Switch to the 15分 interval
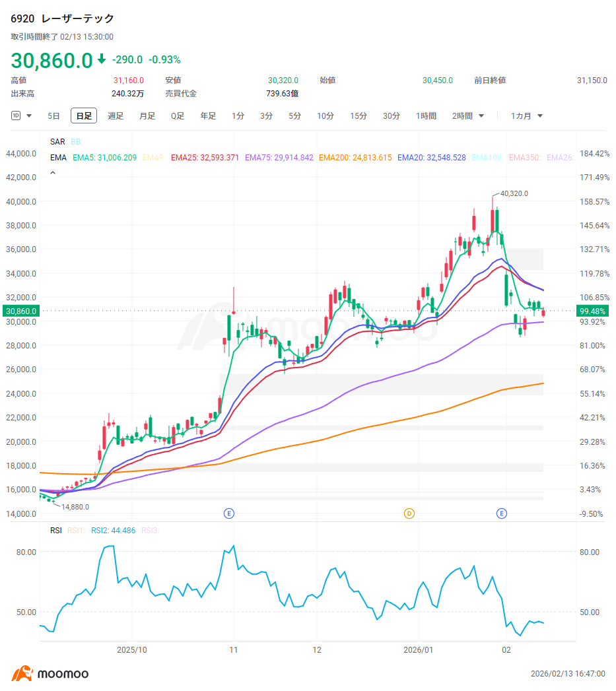The width and height of the screenshot is (616, 691). click(x=358, y=116)
